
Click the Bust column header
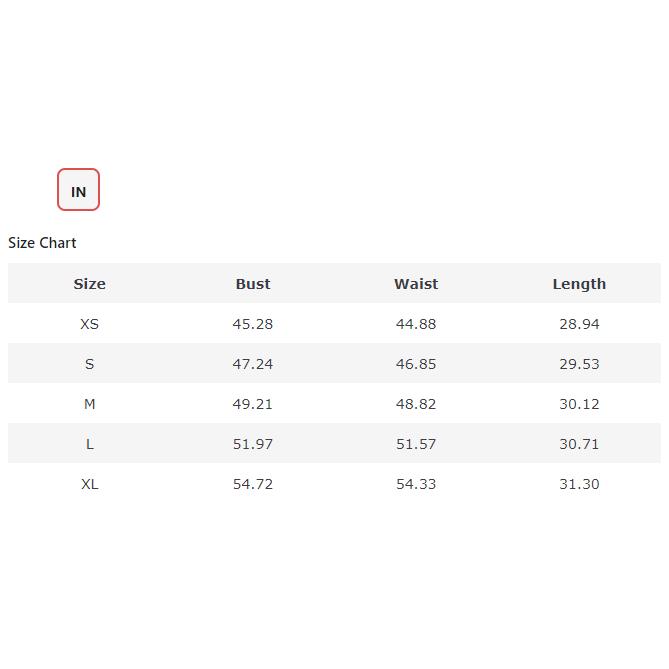[x=253, y=284]
